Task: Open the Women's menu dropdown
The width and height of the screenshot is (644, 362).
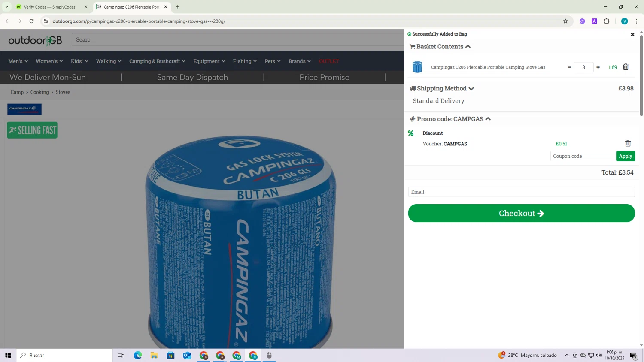Action: tap(49, 61)
